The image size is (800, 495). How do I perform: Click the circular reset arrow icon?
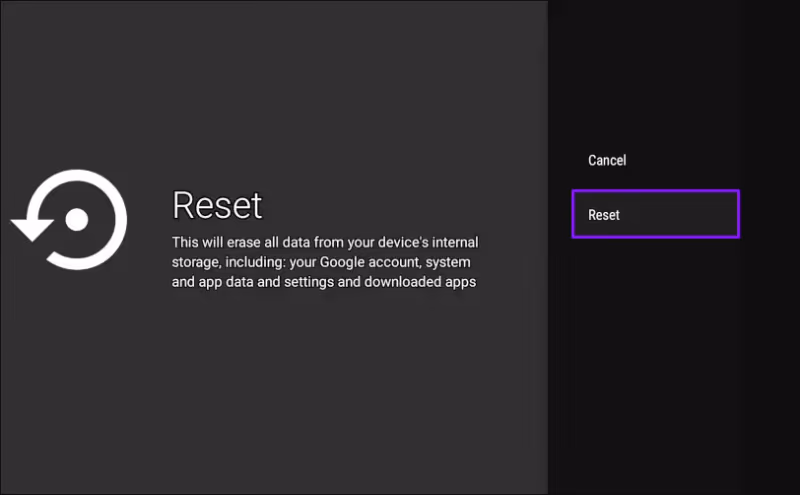[x=69, y=219]
